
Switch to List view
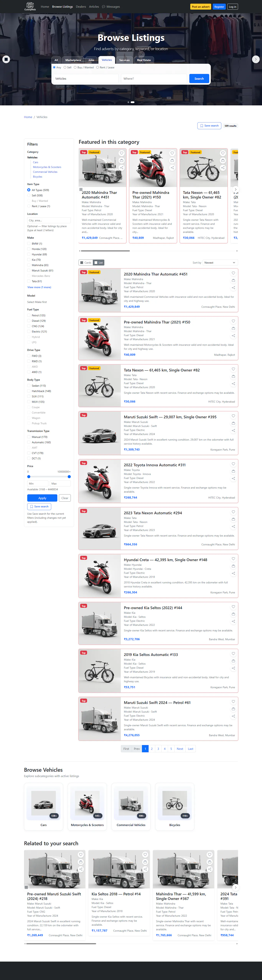[x=99, y=262]
